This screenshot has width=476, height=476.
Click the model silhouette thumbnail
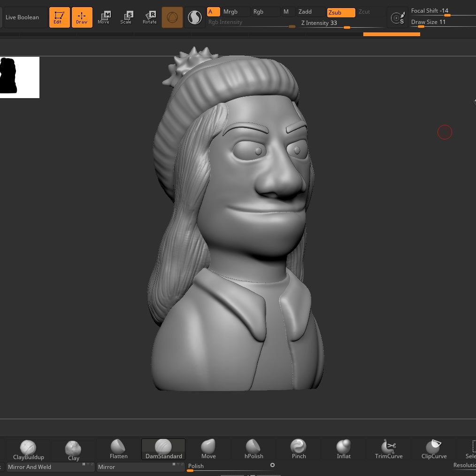point(19,77)
